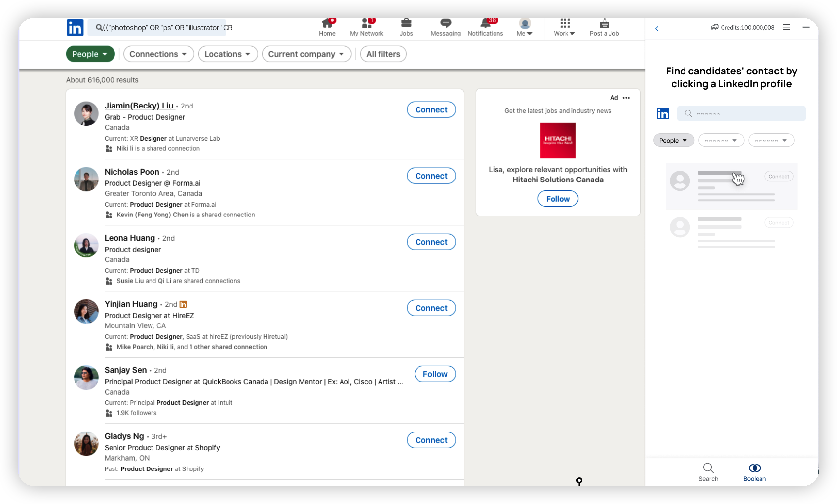Open All filters
837x504 pixels.
[383, 54]
